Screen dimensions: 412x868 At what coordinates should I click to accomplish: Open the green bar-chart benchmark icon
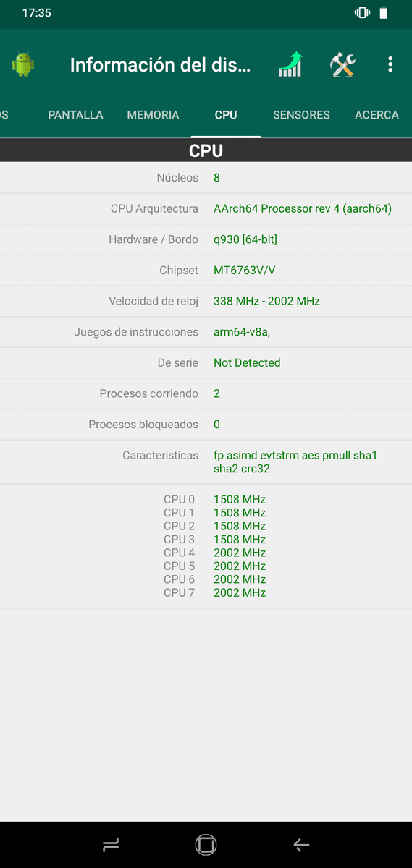(290, 65)
